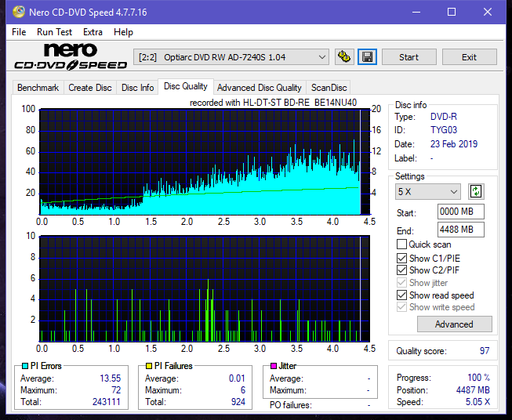The height and width of the screenshot is (420, 512).
Task: Click the Start MB input field
Action: (x=460, y=212)
